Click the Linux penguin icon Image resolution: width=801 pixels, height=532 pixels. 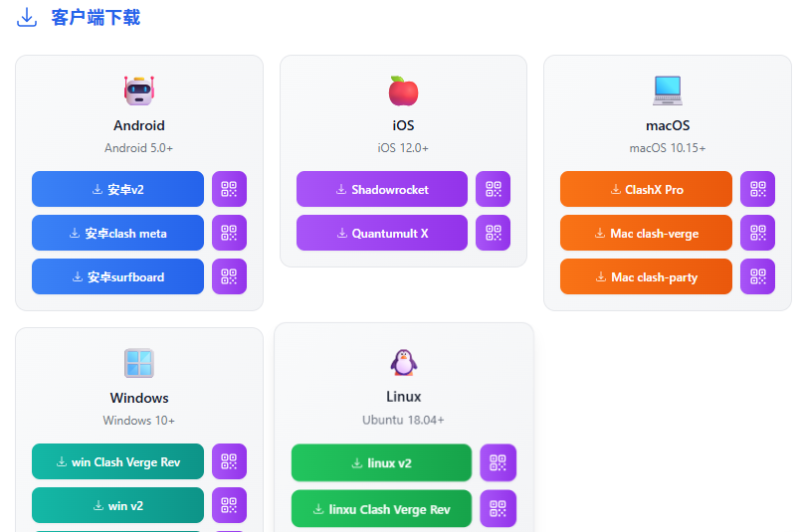(404, 363)
